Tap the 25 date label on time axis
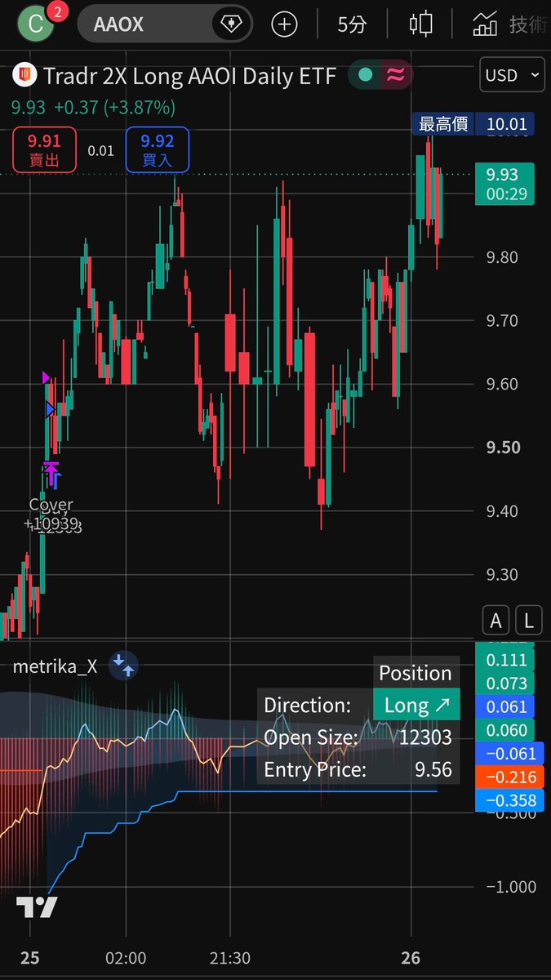This screenshot has height=980, width=551. coord(29,958)
